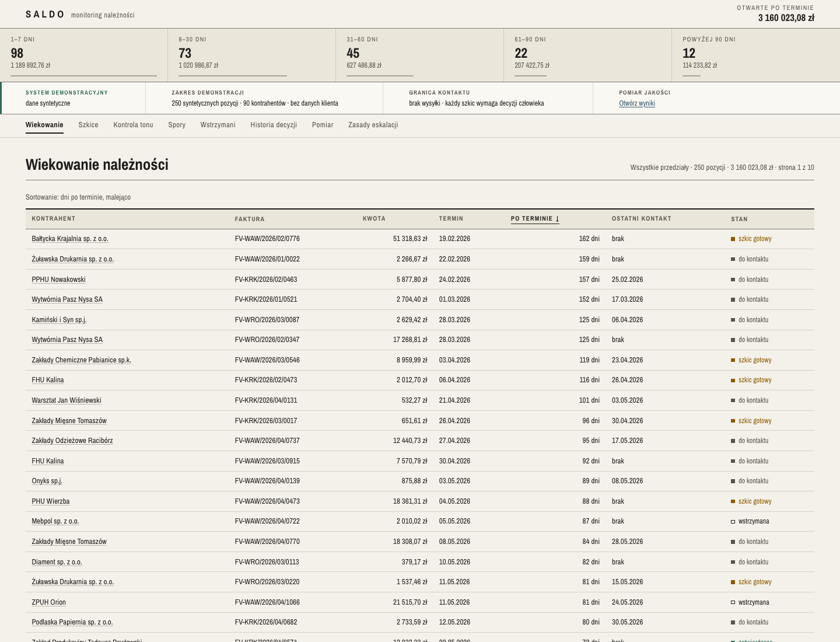
Task: Click szkic gotowy status for FV-WAW/2026/03/0546
Action: click(x=751, y=360)
